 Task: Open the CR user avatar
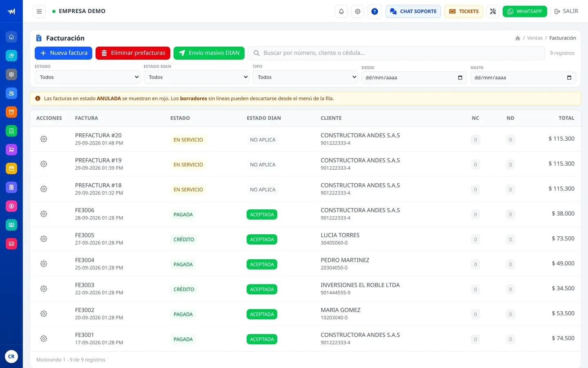coord(11,357)
